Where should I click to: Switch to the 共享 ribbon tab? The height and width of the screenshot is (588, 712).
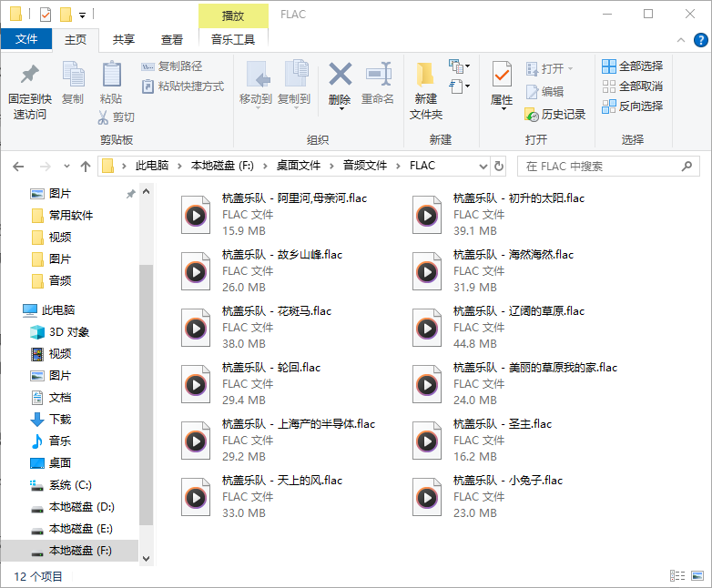click(124, 39)
